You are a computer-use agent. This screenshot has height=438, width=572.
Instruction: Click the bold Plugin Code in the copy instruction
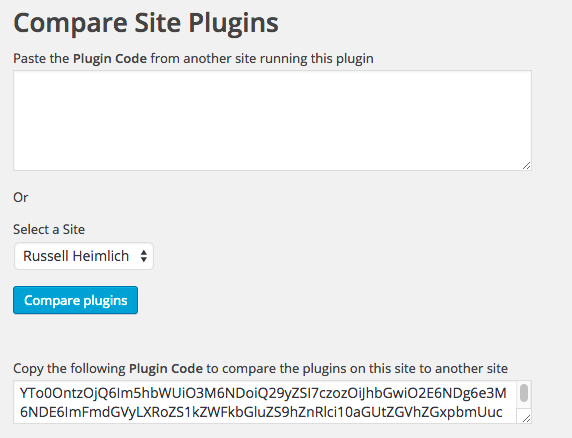[166, 368]
